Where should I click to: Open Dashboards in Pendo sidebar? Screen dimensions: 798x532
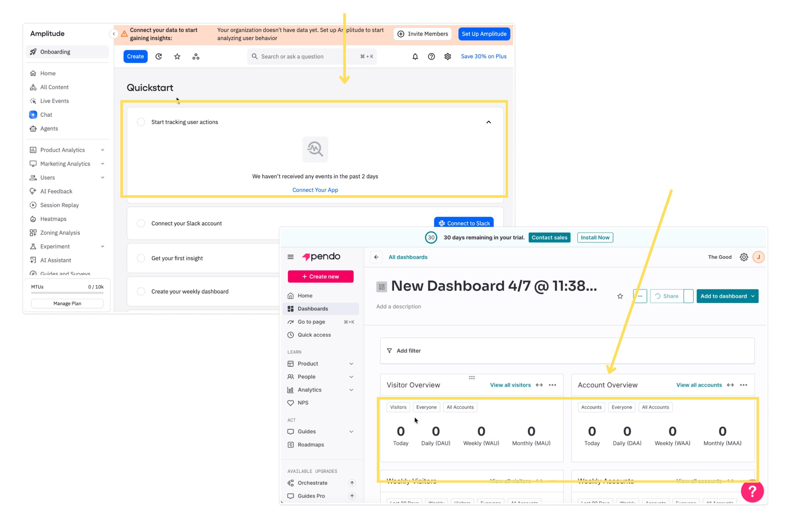point(321,309)
